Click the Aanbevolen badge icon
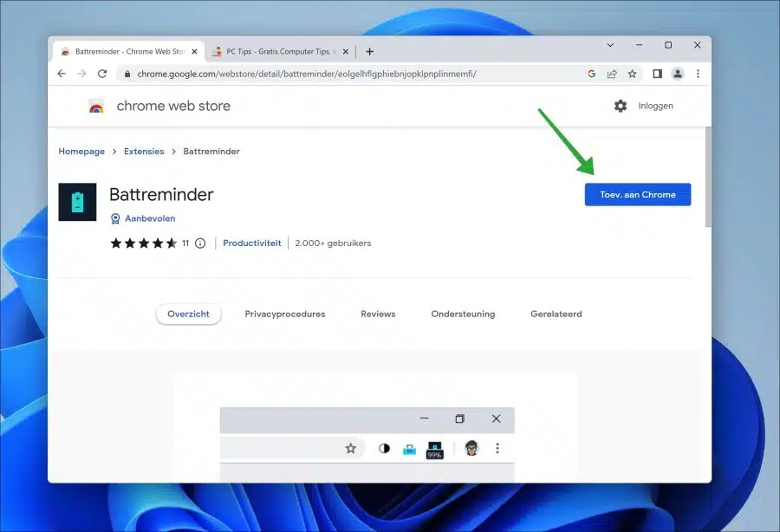 click(115, 218)
